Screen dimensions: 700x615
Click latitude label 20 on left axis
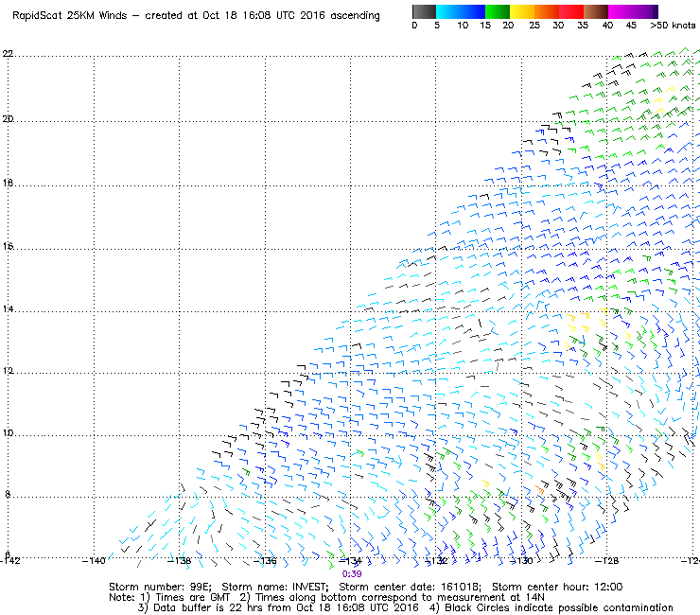8,119
